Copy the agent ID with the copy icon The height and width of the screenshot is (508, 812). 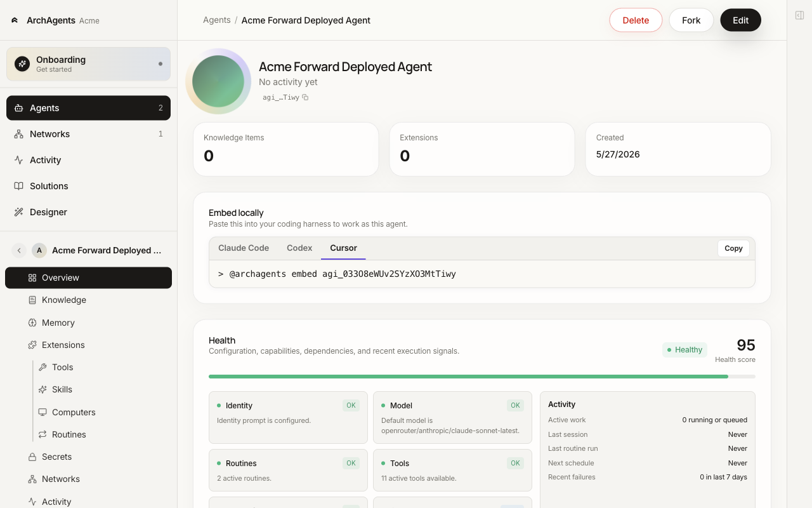click(305, 97)
